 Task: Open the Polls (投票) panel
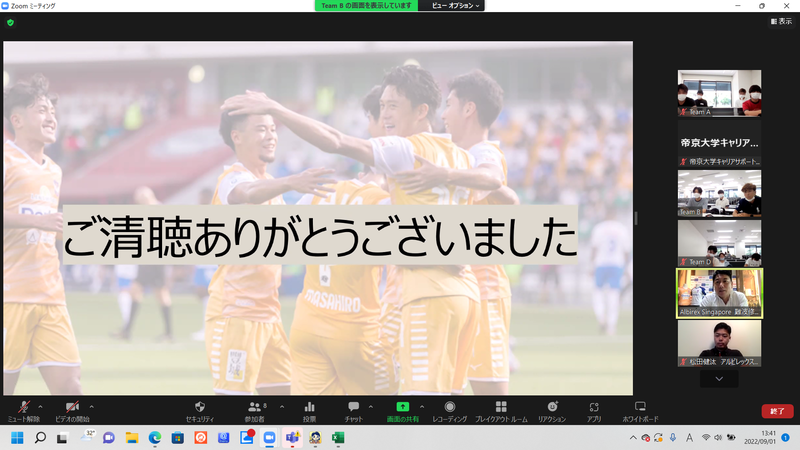(310, 409)
